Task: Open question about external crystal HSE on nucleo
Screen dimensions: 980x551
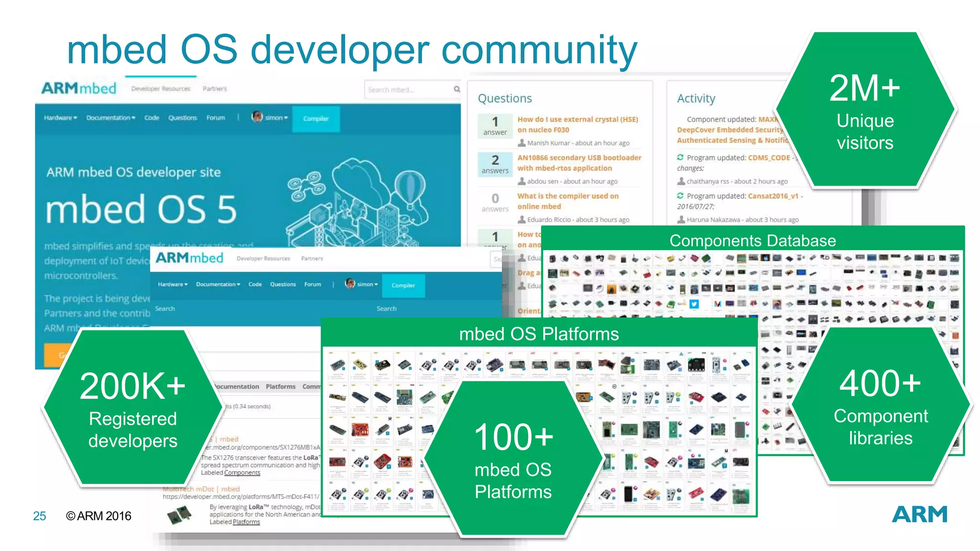Action: click(x=578, y=124)
